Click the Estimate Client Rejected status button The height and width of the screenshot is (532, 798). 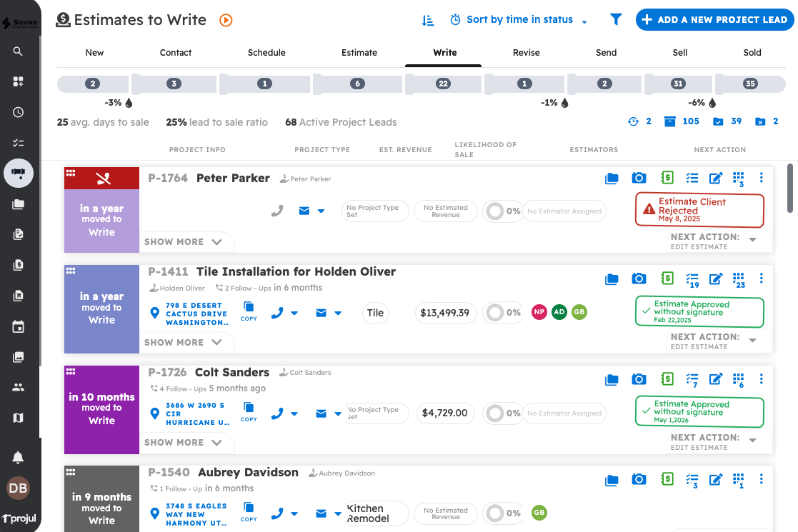[699, 210]
